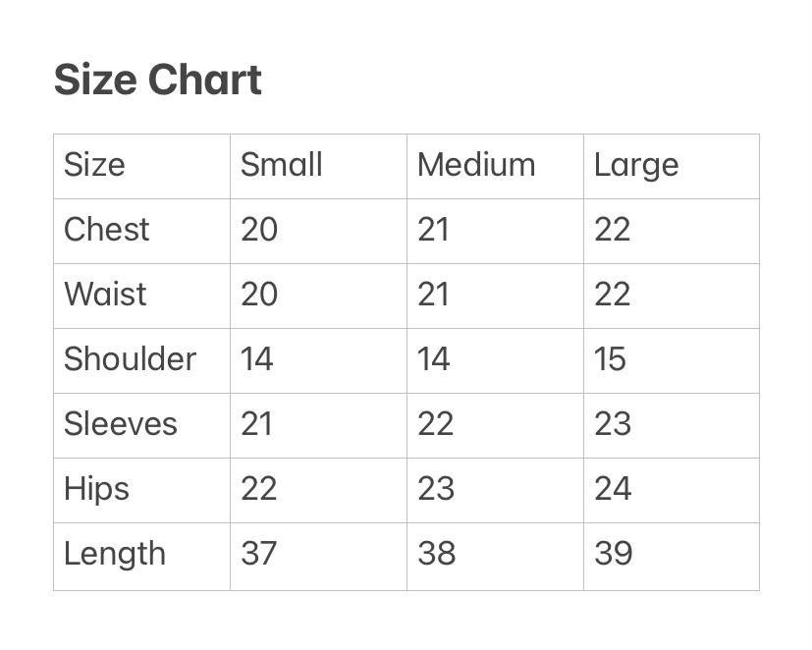Image resolution: width=812 pixels, height=650 pixels.
Task: Select Shoulder measurement for Large size
Action: [x=610, y=359]
